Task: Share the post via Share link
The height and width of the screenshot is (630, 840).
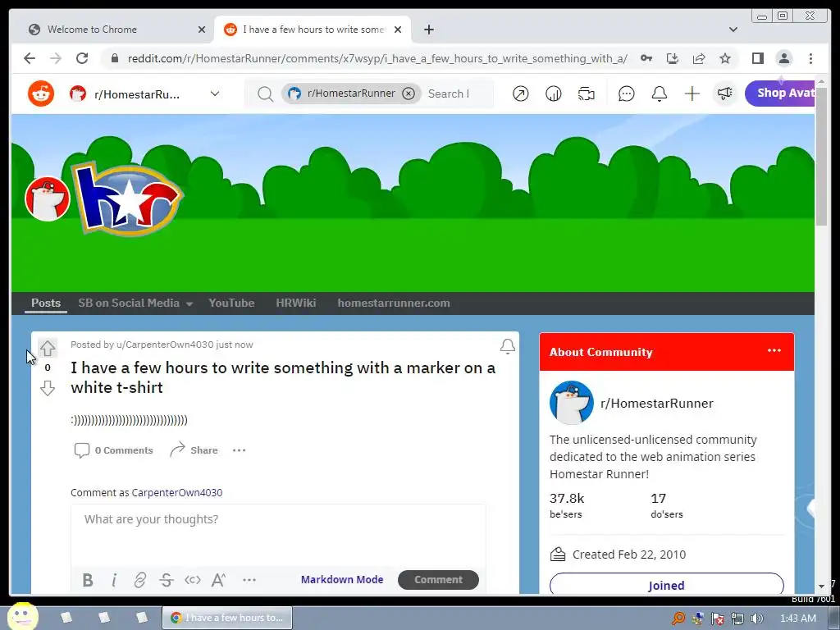Action: (194, 450)
